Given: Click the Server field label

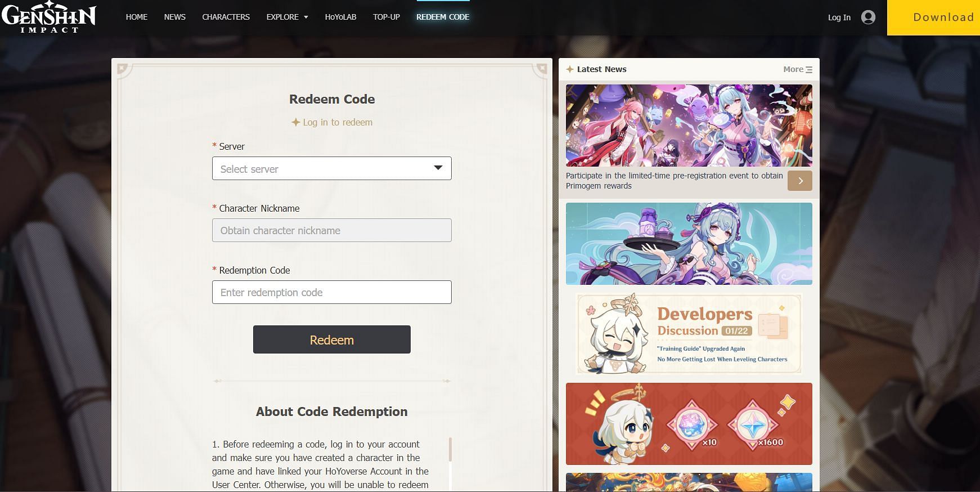Looking at the screenshot, I should [x=232, y=146].
